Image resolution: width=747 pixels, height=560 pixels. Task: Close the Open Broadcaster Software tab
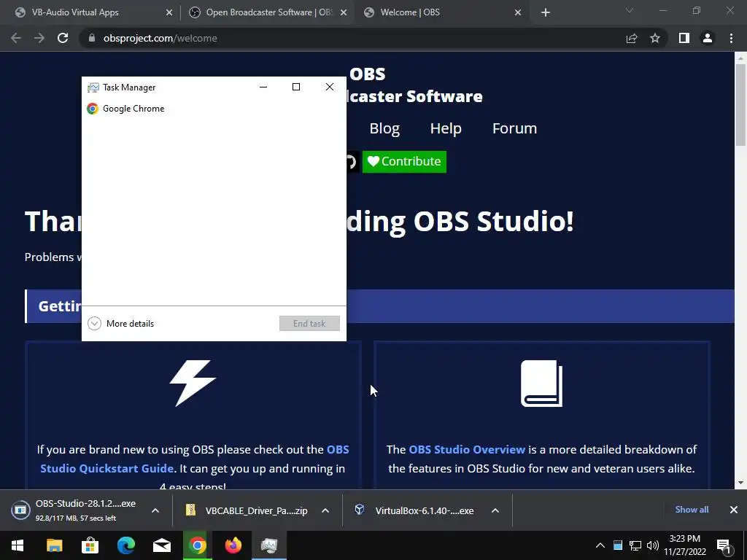[344, 12]
